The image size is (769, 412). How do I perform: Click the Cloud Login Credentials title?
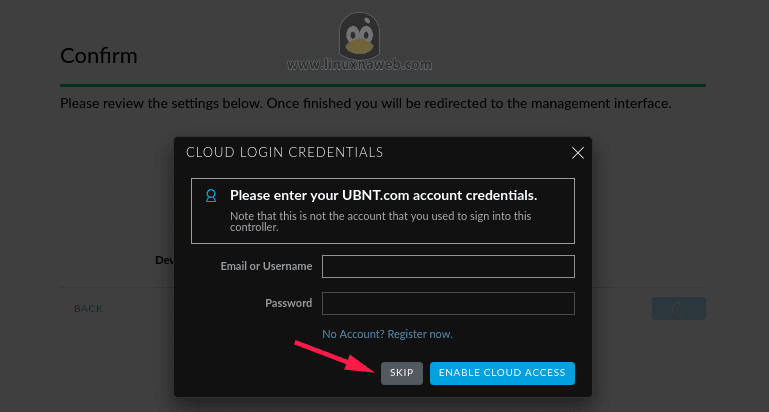pyautogui.click(x=284, y=152)
